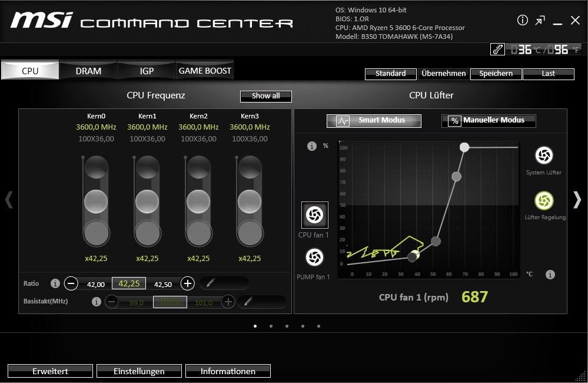Click the fourth page indicator dot
Screen dimensions: 588x383
303,326
